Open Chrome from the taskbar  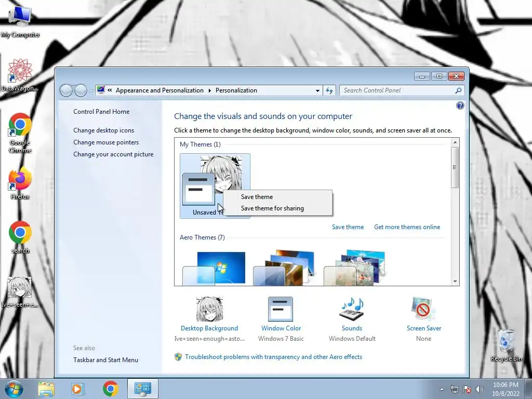coord(110,389)
